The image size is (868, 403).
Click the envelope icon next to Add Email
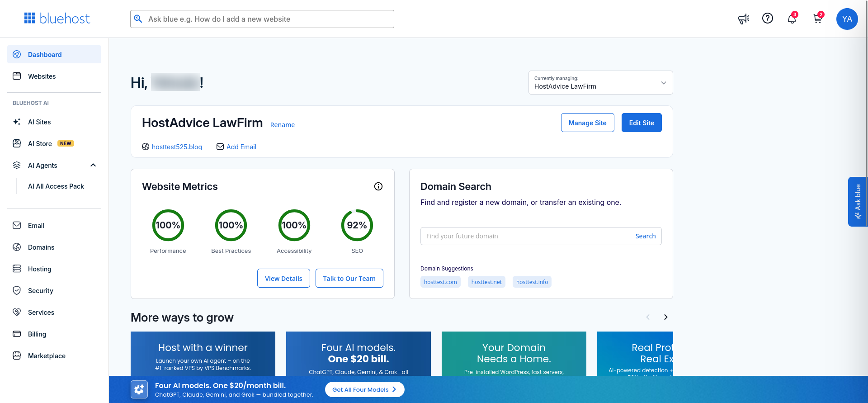click(x=220, y=147)
